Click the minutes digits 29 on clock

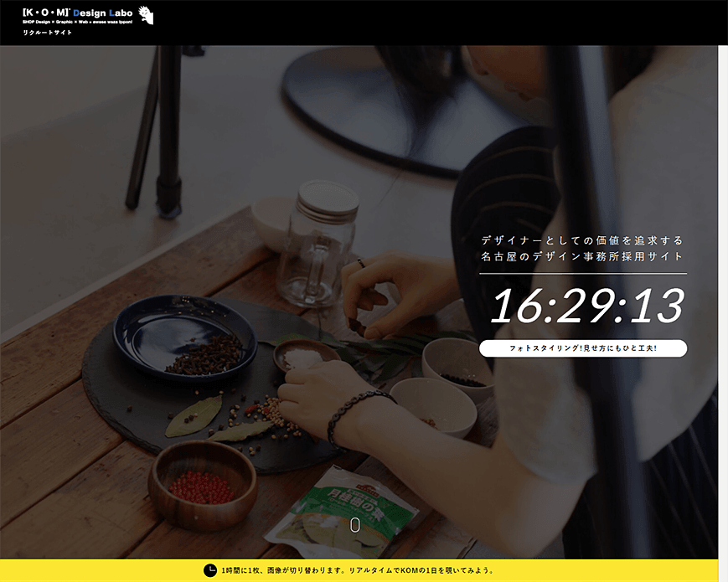(585, 306)
